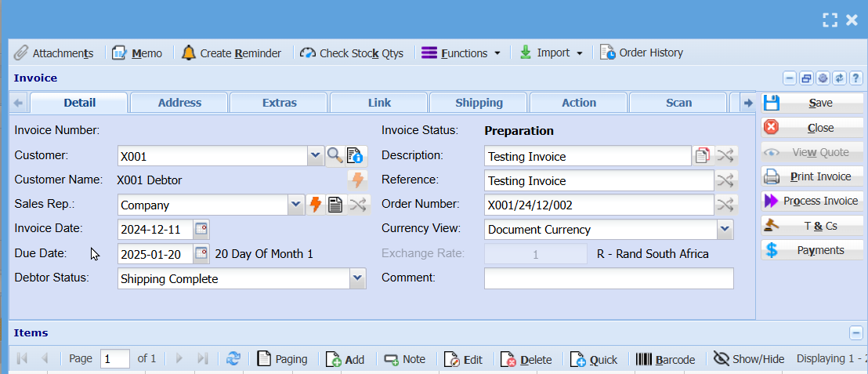Screen dimensions: 868x374
Task: Open the Debtor Status dropdown
Action: (357, 278)
